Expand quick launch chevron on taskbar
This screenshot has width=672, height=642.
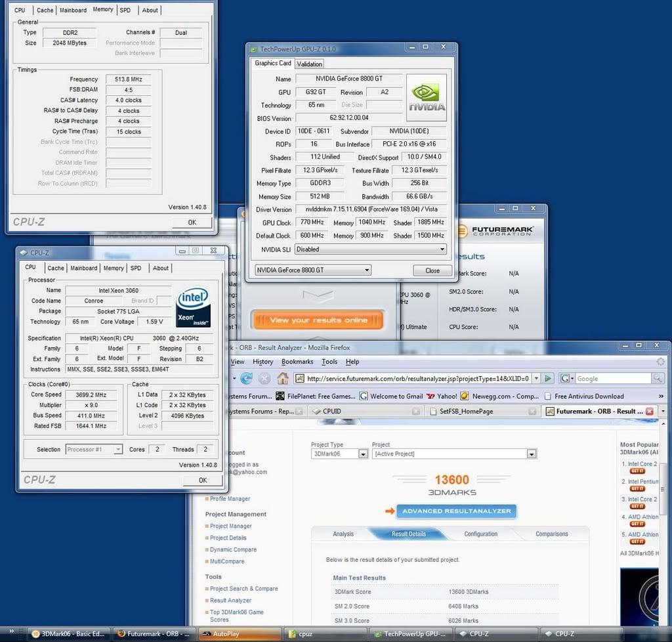tap(12, 631)
